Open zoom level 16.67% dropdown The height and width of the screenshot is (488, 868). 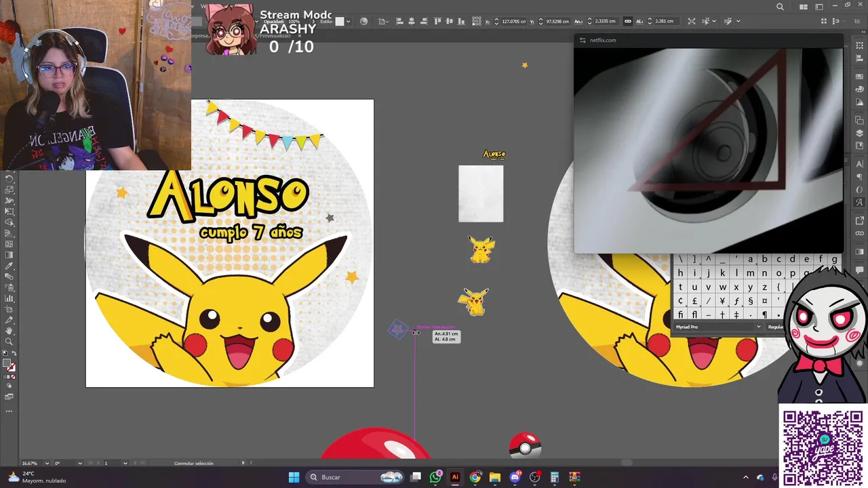pos(47,463)
